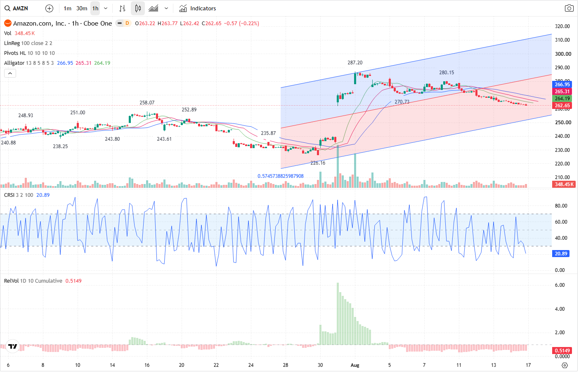The width and height of the screenshot is (586, 392).
Task: Click the 270.73 pivot low label
Action: (x=402, y=102)
